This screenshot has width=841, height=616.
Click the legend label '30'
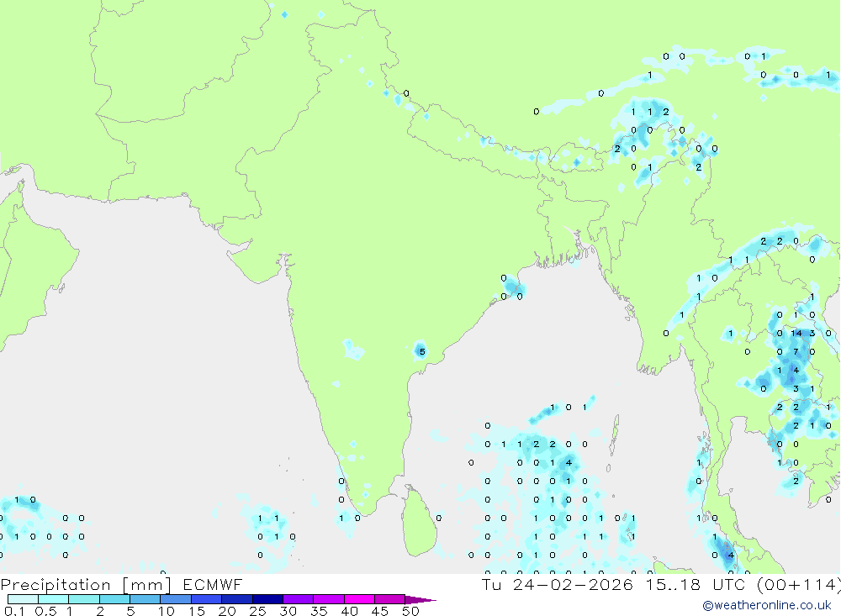coord(288,611)
